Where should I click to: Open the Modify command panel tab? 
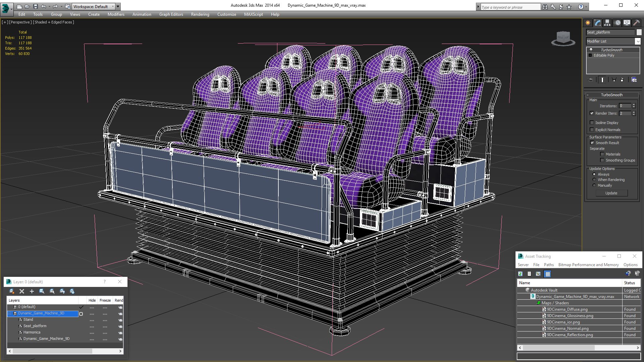(x=598, y=23)
